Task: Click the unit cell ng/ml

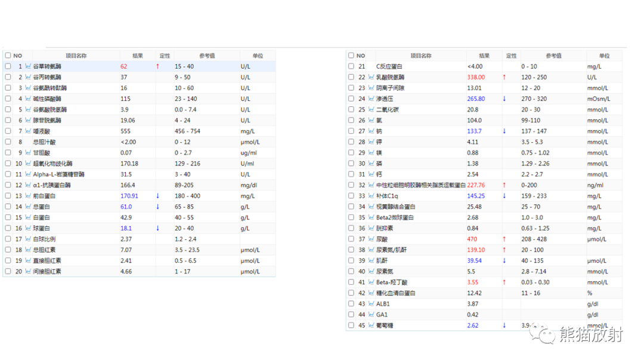Action: tap(595, 185)
